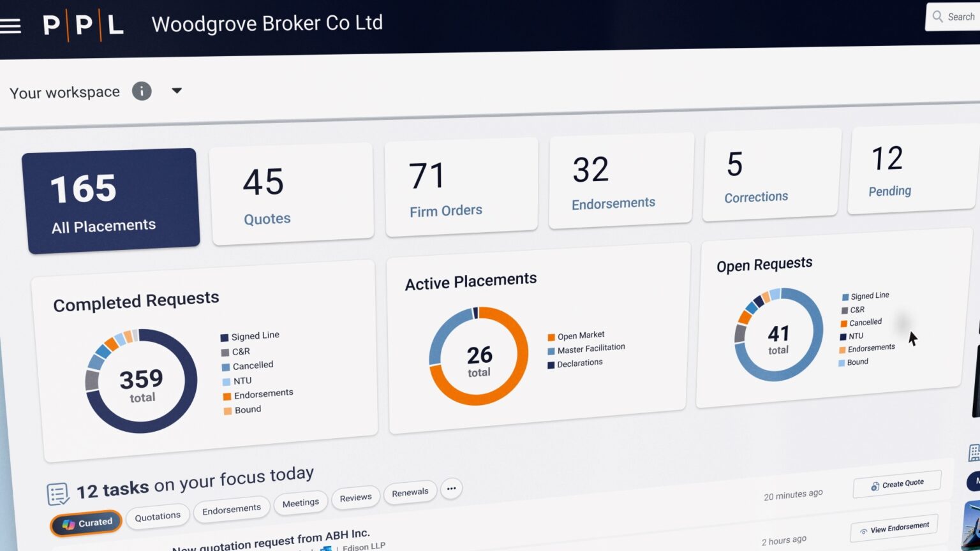Click Open Market orange legend swatch

(551, 337)
